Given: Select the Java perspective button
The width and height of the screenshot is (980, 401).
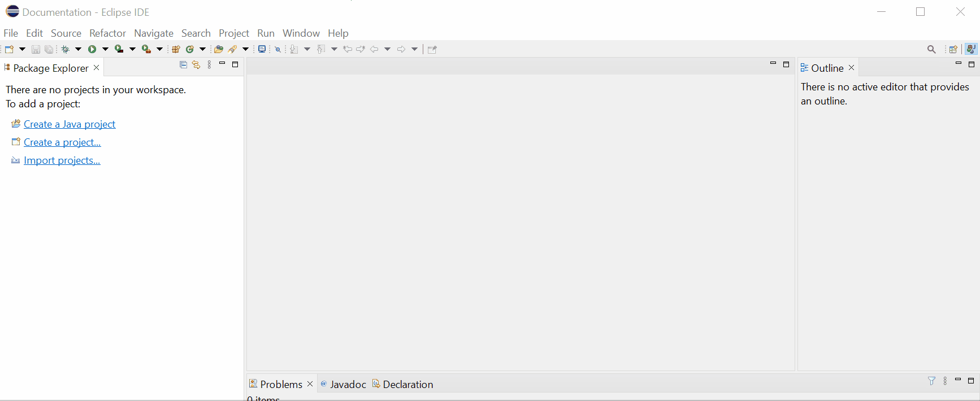Looking at the screenshot, I should (x=971, y=49).
